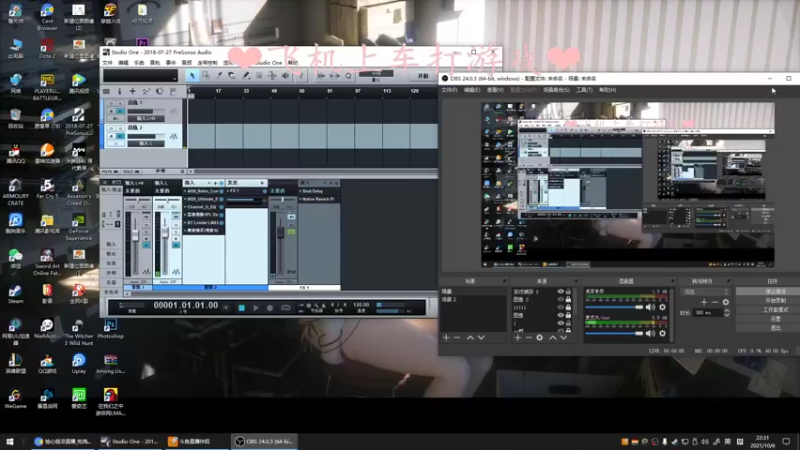Toggle visibility eye of '11111' OBS source

click(x=560, y=308)
